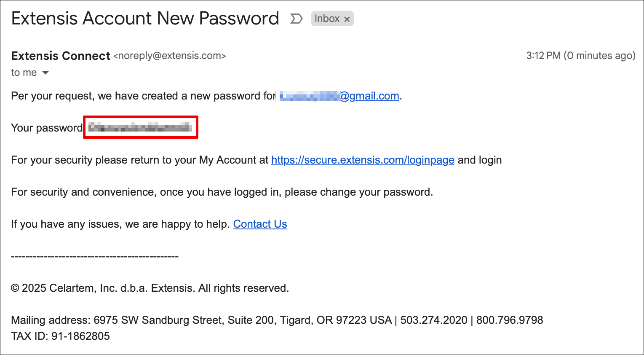The height and width of the screenshot is (355, 644).
Task: Click the subject "Extensis Account New Password"
Action: coord(145,19)
